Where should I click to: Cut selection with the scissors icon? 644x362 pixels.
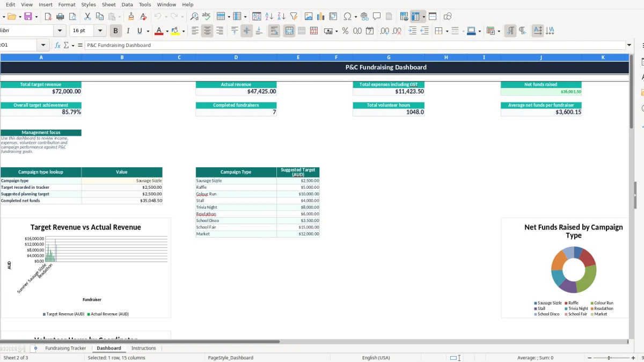87,17
